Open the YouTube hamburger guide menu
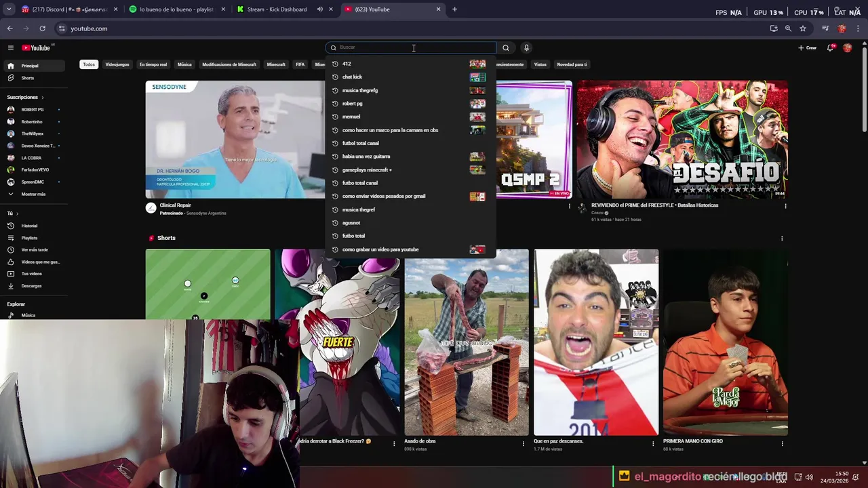868x488 pixels. pos(11,47)
